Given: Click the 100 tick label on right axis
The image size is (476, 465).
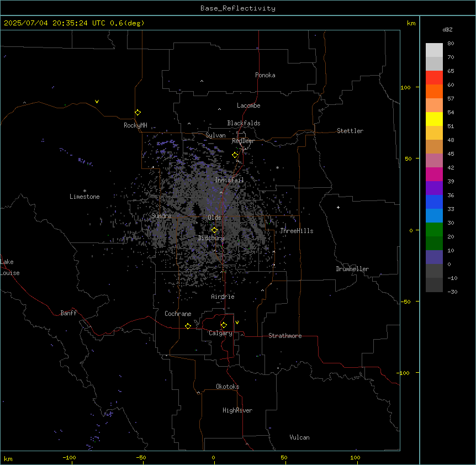Looking at the screenshot, I should click(405, 87).
